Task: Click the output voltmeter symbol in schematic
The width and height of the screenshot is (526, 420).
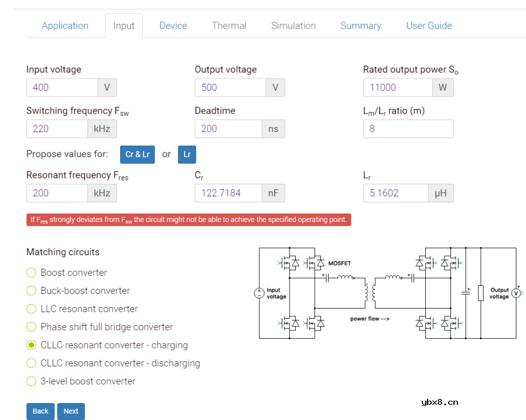Action: coord(516,293)
